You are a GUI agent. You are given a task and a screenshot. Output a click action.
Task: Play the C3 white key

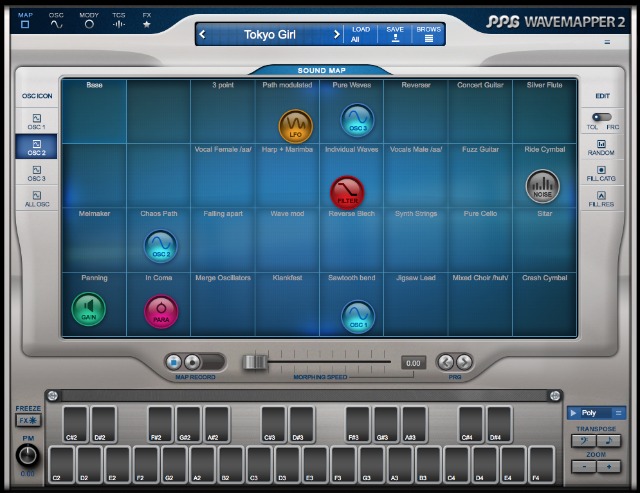click(x=260, y=464)
